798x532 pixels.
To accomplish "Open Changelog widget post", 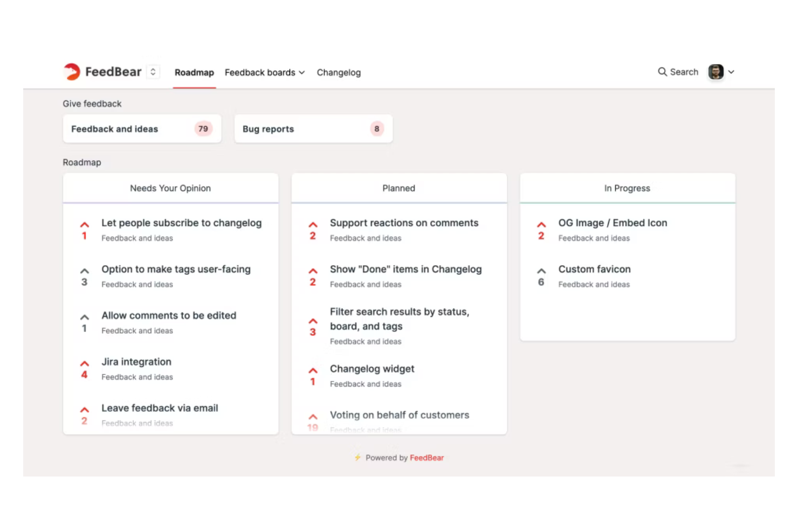I will coord(372,369).
